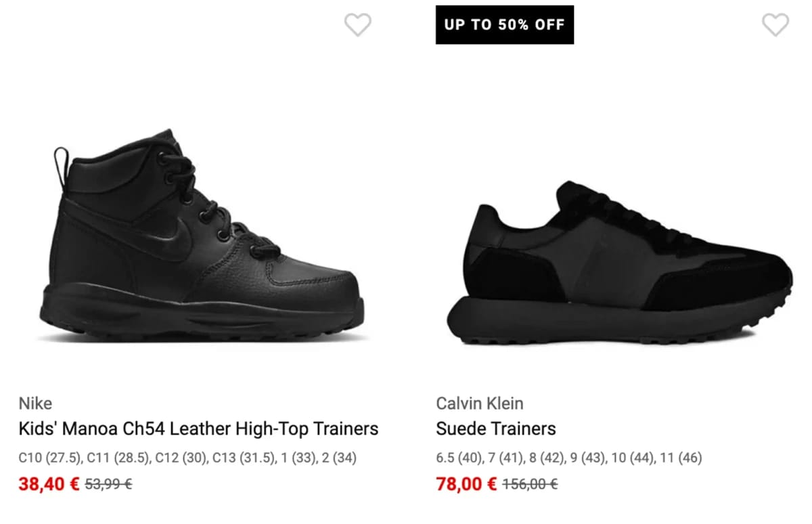
Task: Favorite the Calvin Klein Suede Trainers with heart
Action: click(775, 25)
